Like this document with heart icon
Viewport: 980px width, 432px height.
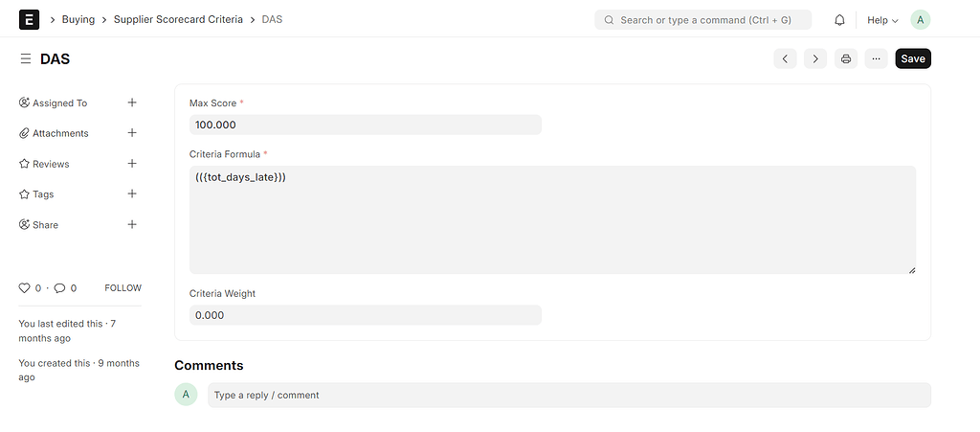tap(25, 288)
